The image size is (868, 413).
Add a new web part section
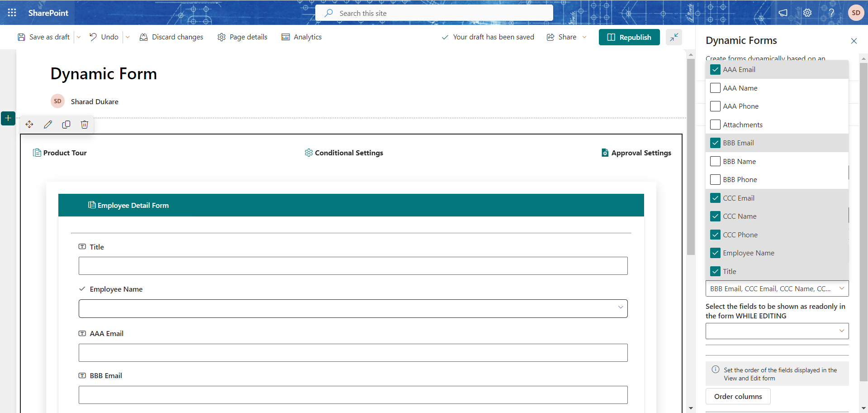pyautogui.click(x=8, y=118)
